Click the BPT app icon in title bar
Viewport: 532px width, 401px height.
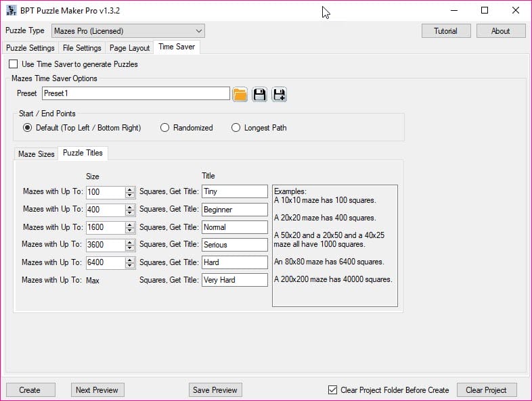coord(12,11)
